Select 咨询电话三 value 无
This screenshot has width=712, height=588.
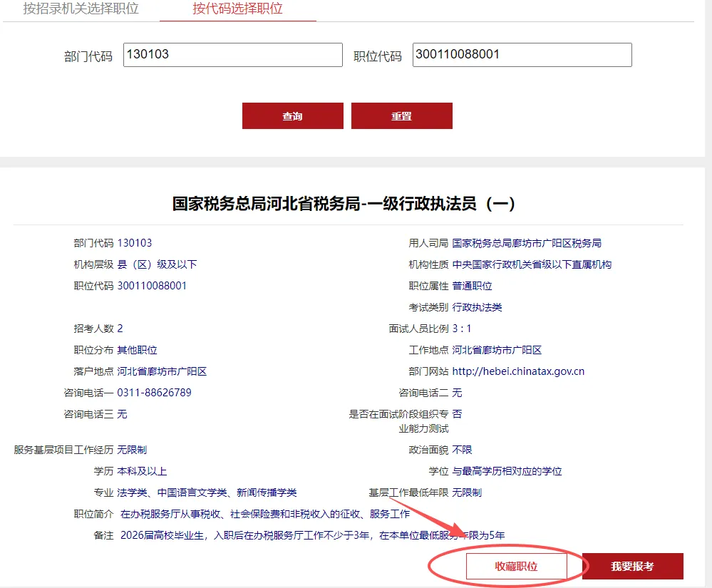[x=122, y=414]
